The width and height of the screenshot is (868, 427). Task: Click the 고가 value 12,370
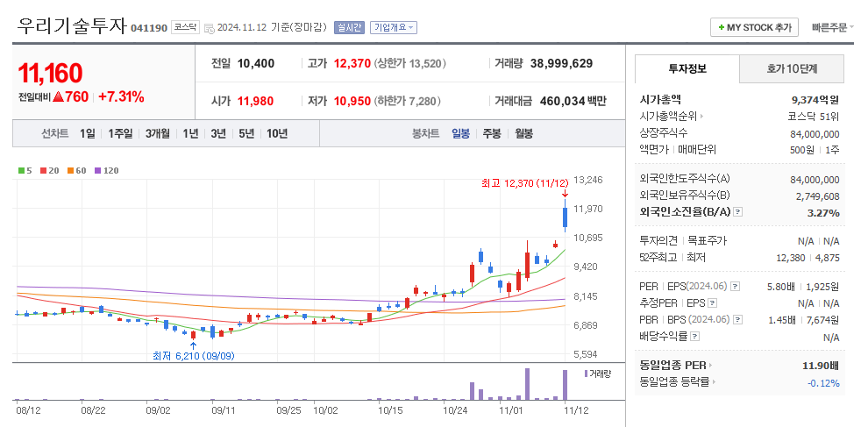pyautogui.click(x=352, y=63)
